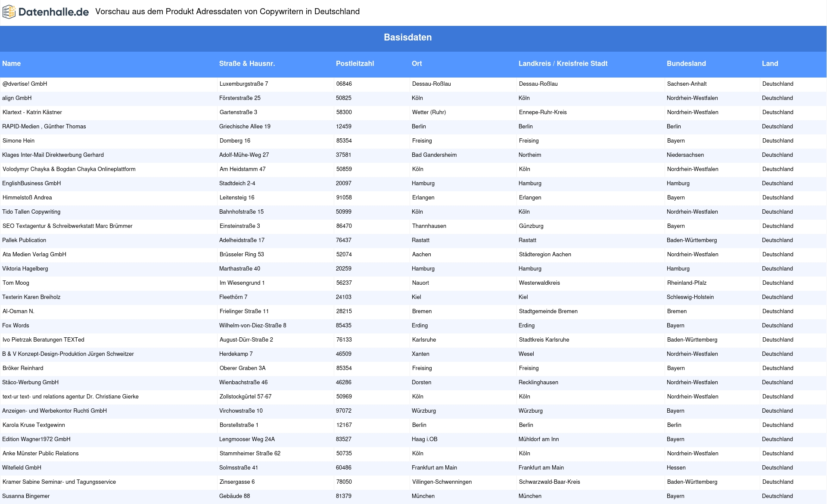Click B & V Konzept-Design-Produktion Jürgen Schweitzer

point(68,354)
